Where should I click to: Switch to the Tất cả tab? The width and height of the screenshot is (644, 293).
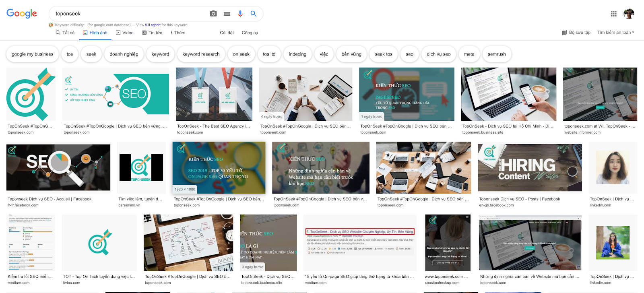[x=65, y=33]
